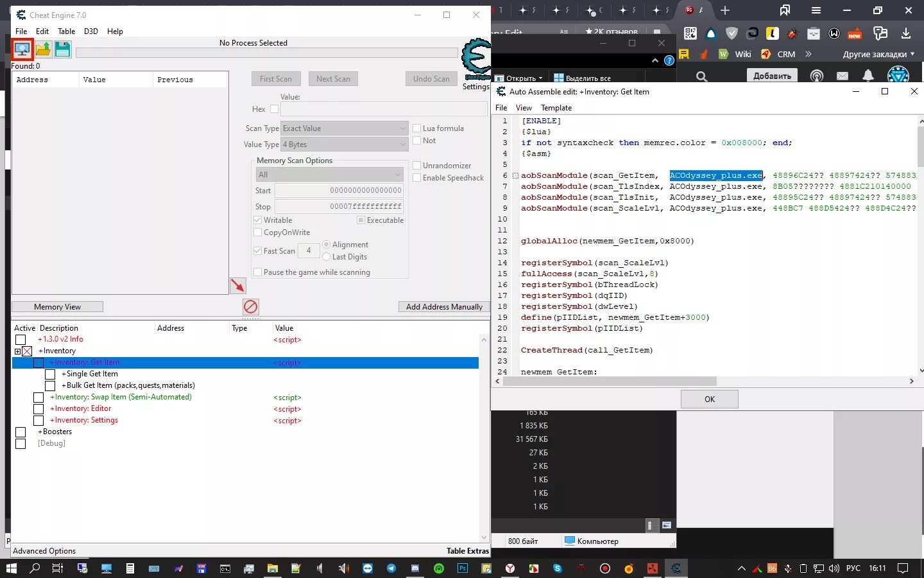Screen dimensions: 924x578
Task: Click the QR code browser extension icon
Action: [690, 33]
